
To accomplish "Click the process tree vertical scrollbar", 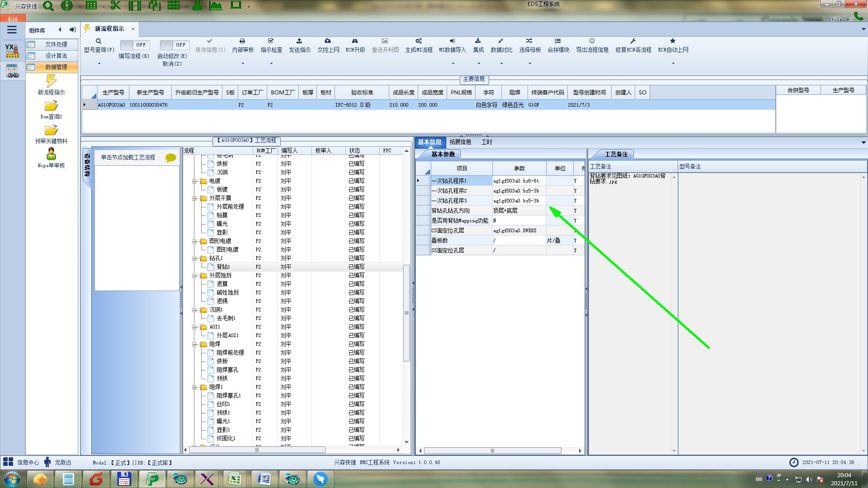I will pos(406,313).
